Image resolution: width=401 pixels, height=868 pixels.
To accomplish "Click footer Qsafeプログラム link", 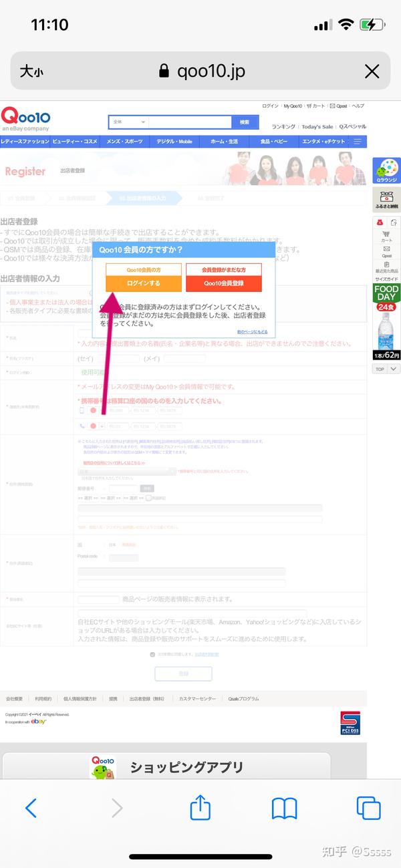I will pos(243,698).
